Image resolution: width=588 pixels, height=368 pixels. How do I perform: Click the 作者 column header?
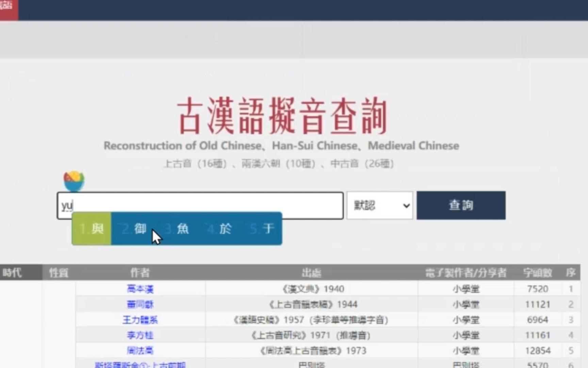pyautogui.click(x=140, y=273)
